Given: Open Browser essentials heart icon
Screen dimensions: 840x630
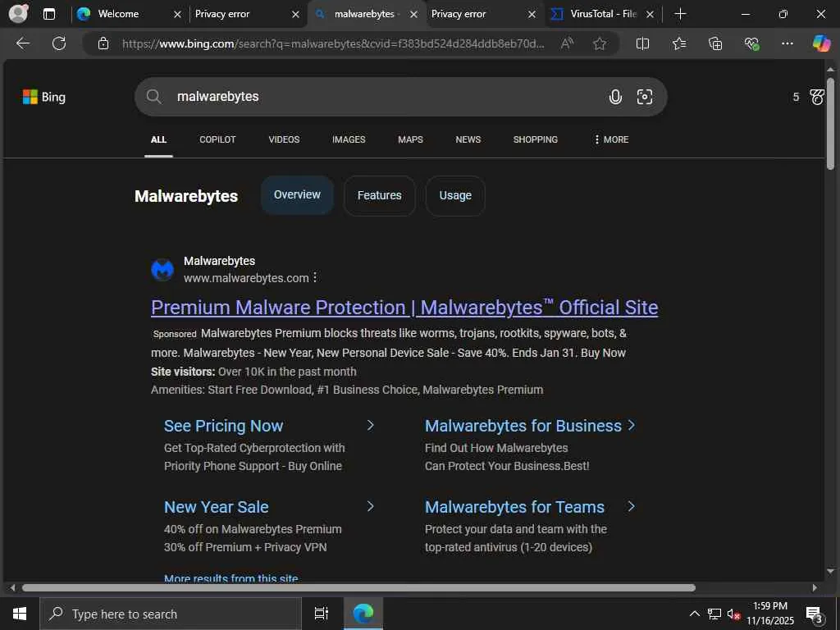Looking at the screenshot, I should (x=751, y=43).
